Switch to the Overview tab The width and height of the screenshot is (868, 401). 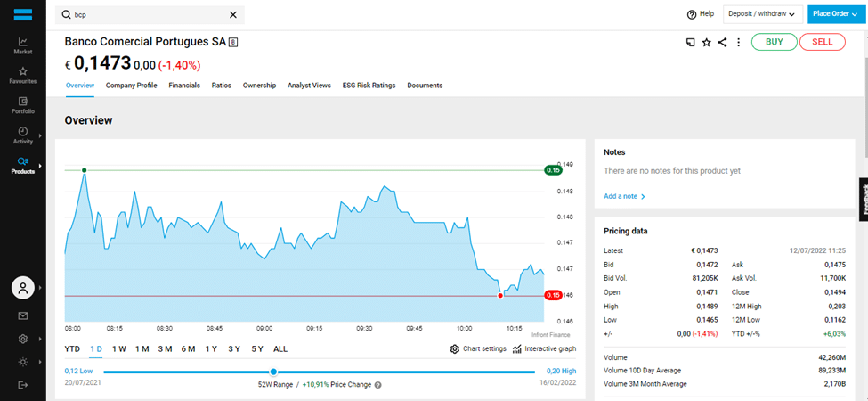point(80,86)
